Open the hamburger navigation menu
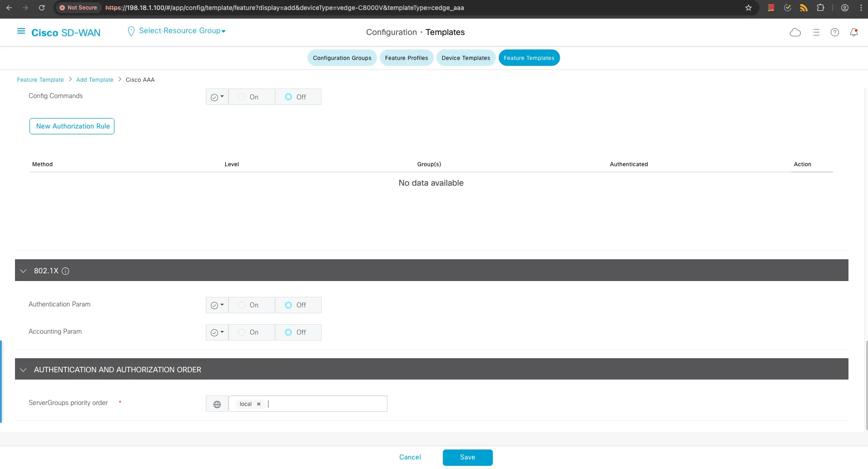This screenshot has width=868, height=469. (x=21, y=31)
